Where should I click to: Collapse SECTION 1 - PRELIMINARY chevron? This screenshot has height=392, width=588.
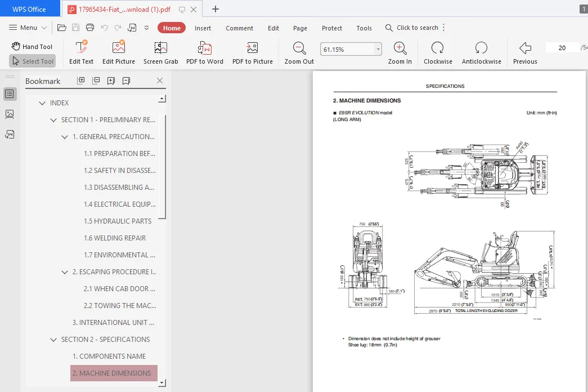53,120
